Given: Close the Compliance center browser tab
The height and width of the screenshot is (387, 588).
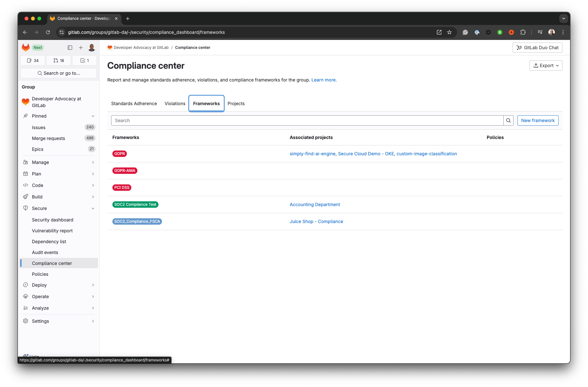Looking at the screenshot, I should click(116, 19).
